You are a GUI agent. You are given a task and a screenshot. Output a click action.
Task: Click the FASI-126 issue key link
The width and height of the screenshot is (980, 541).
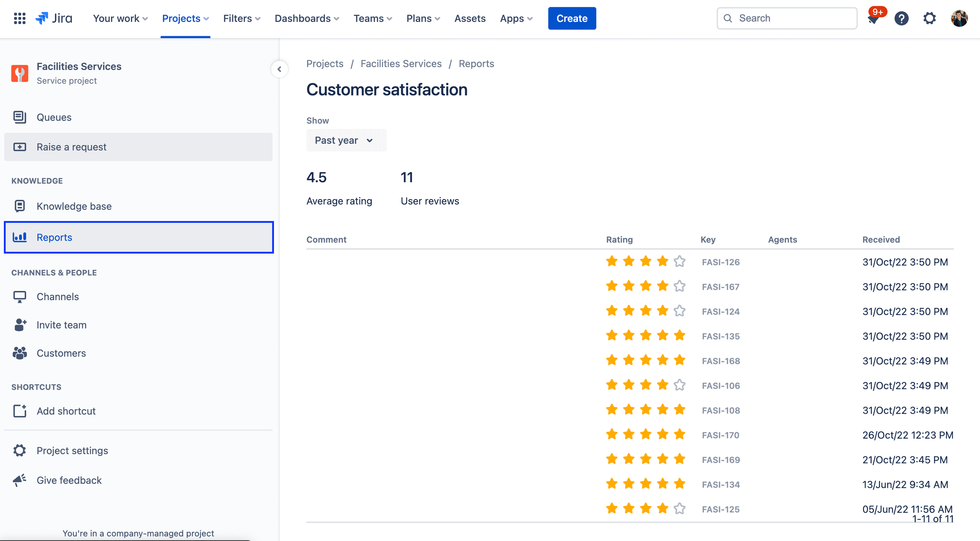click(x=721, y=262)
